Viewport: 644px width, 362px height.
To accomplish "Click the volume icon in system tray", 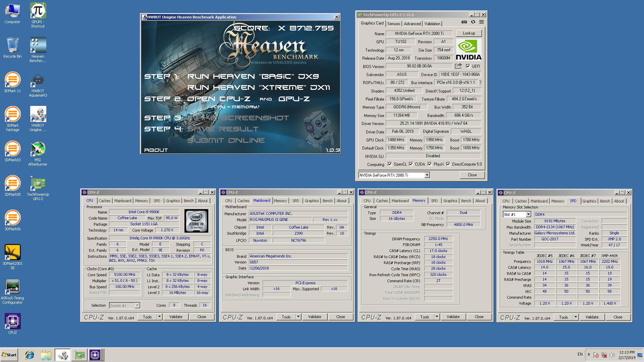I will point(612,355).
